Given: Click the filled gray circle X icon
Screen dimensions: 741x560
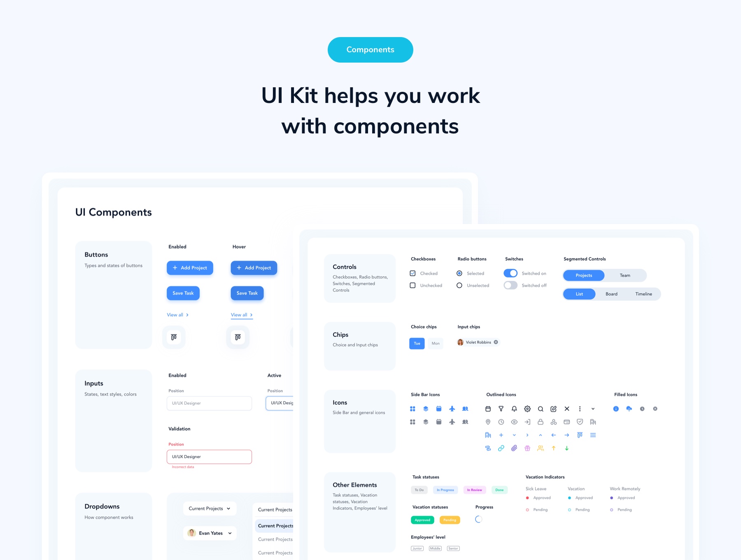Looking at the screenshot, I should coord(655,409).
